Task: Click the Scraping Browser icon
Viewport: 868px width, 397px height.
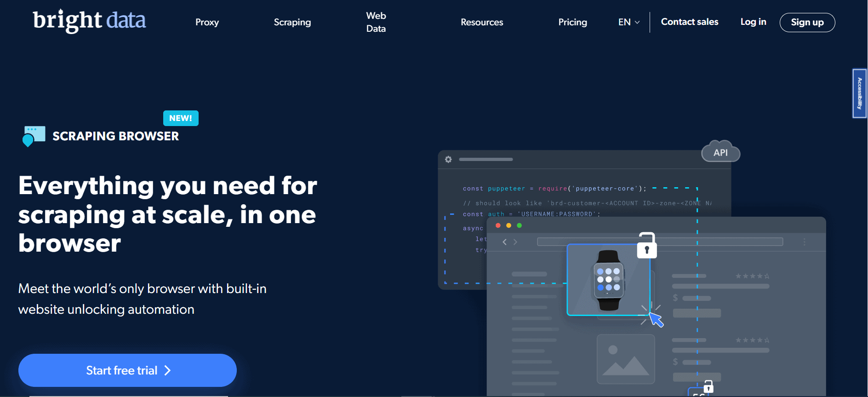Action: pos(34,136)
